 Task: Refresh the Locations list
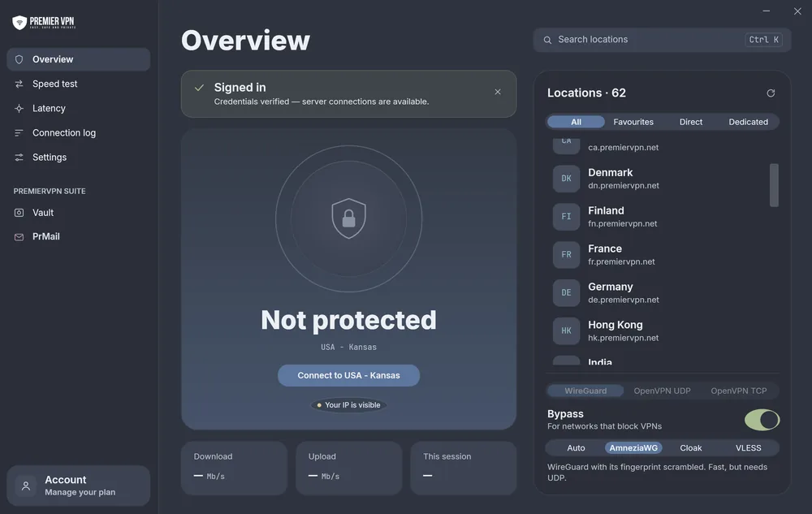click(x=771, y=93)
